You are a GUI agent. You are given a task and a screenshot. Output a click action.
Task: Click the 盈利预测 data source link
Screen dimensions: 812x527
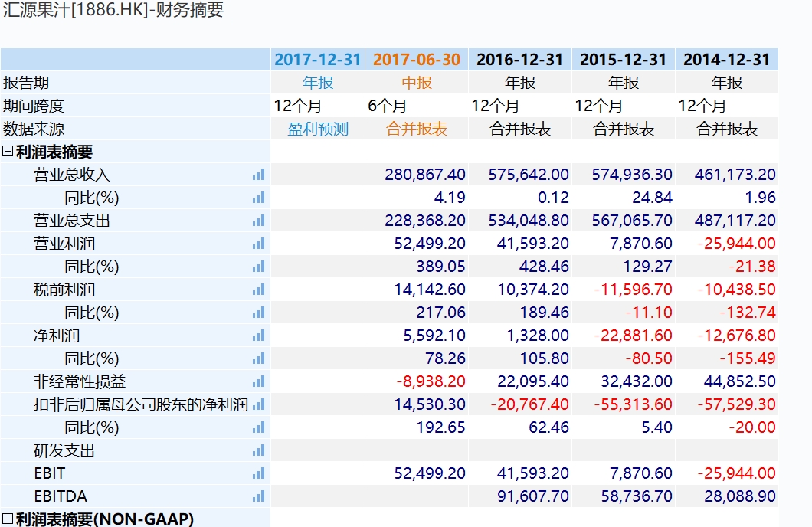[317, 129]
